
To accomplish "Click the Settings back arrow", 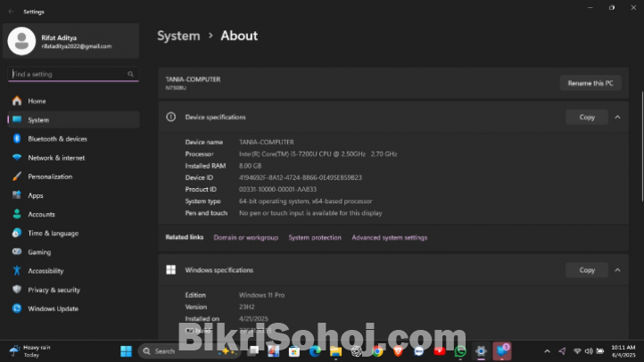I will tap(11, 12).
